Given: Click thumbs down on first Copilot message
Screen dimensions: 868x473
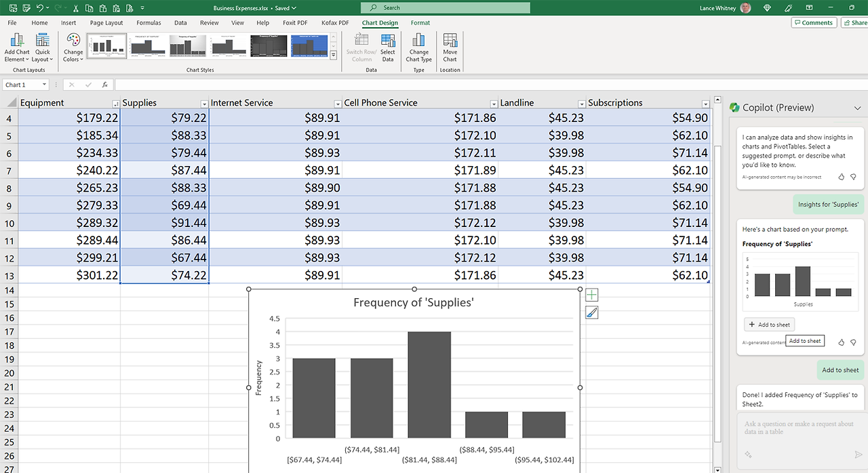Looking at the screenshot, I should coord(853,176).
